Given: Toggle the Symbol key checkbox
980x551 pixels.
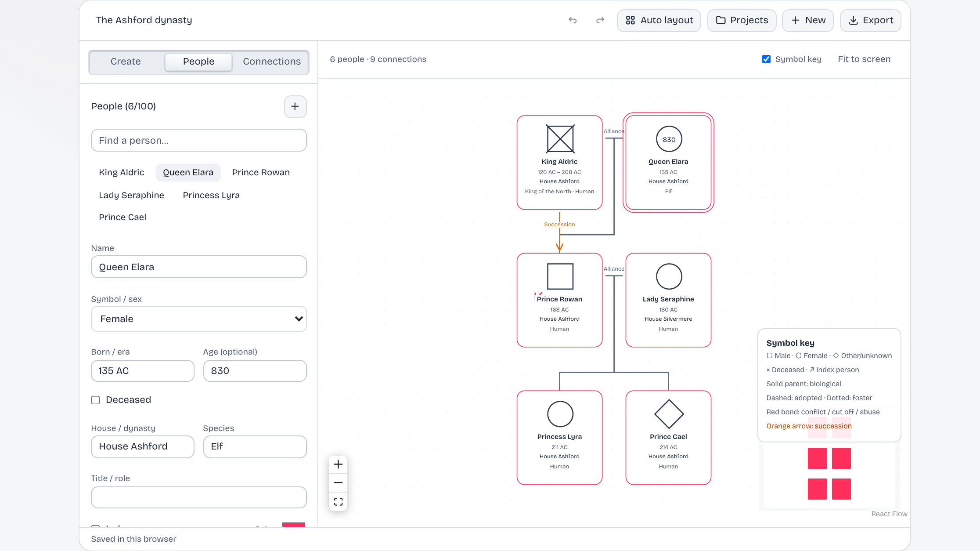Looking at the screenshot, I should click(766, 59).
